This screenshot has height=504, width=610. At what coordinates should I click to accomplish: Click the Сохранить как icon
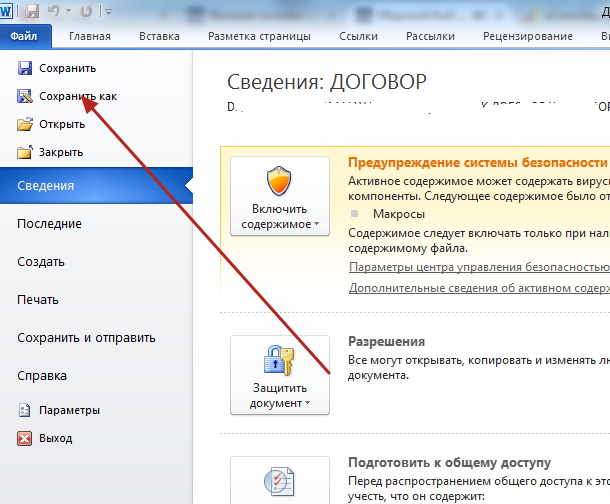click(25, 97)
